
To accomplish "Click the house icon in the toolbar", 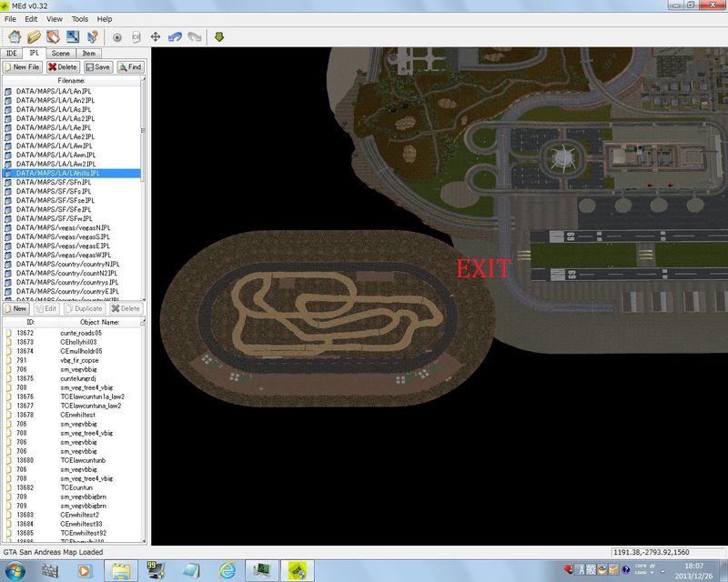I will 15,36.
